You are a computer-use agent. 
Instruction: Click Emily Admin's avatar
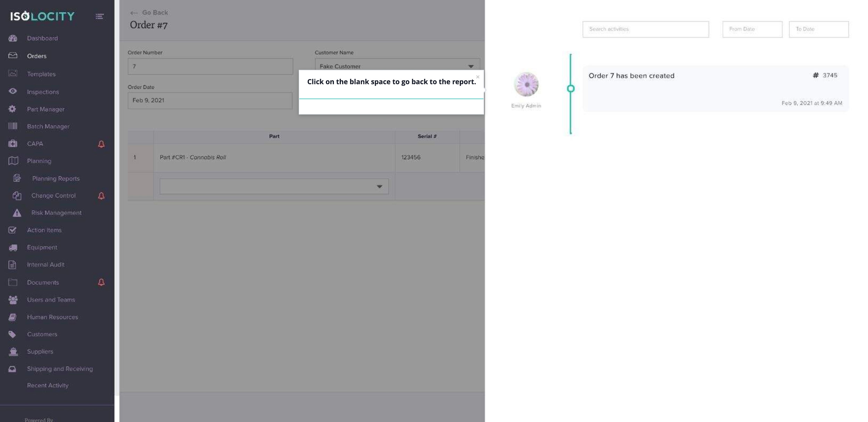(526, 84)
